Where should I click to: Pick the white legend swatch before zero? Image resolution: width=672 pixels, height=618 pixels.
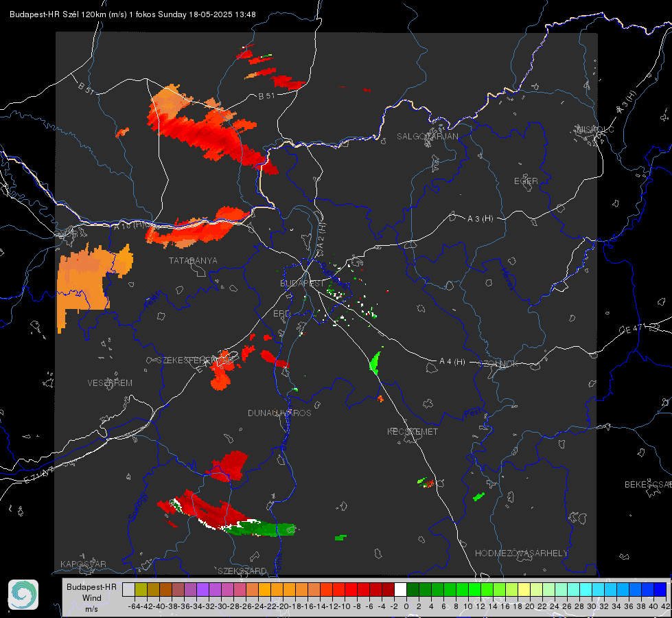[400, 590]
